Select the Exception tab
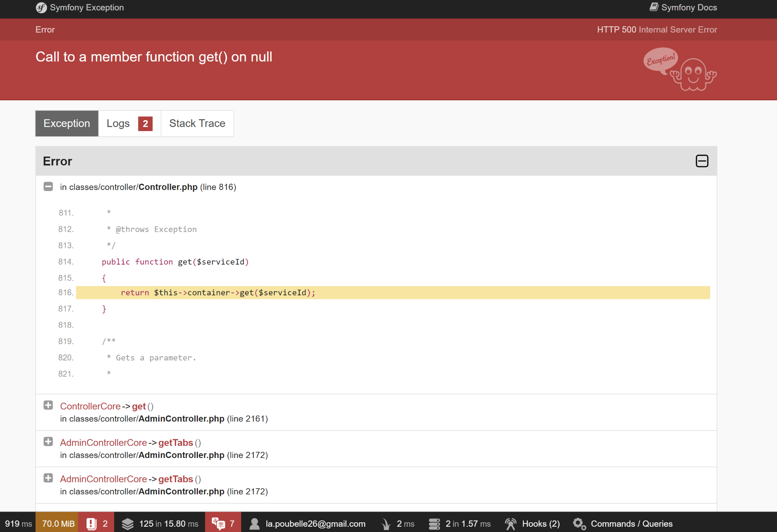Screen dimensions: 777x532 click(x=67, y=123)
